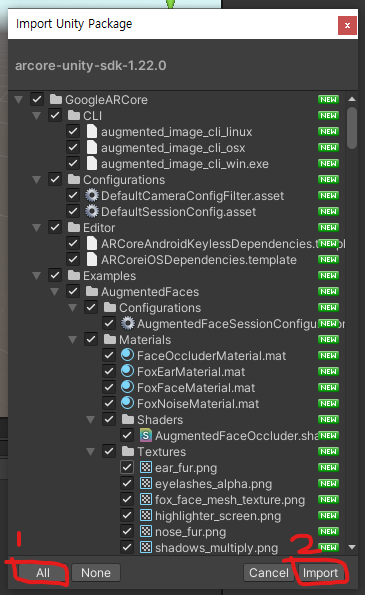
Task: Click the CLI folder icon
Action: [74, 115]
